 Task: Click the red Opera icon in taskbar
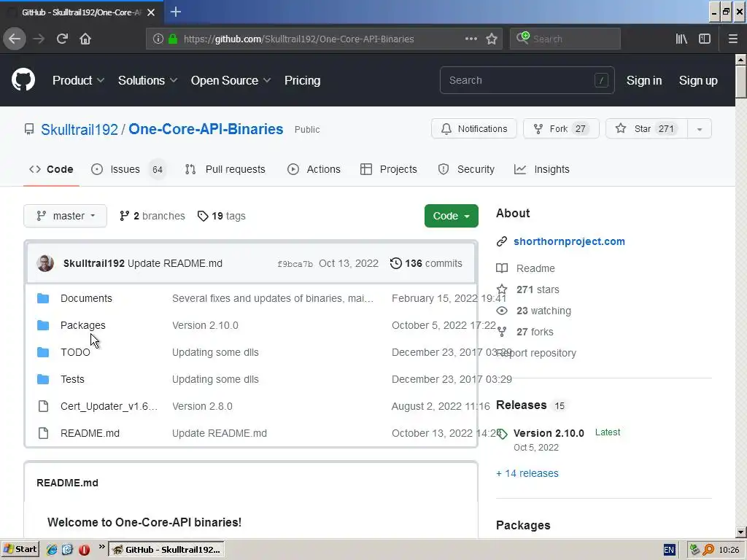[85, 550]
